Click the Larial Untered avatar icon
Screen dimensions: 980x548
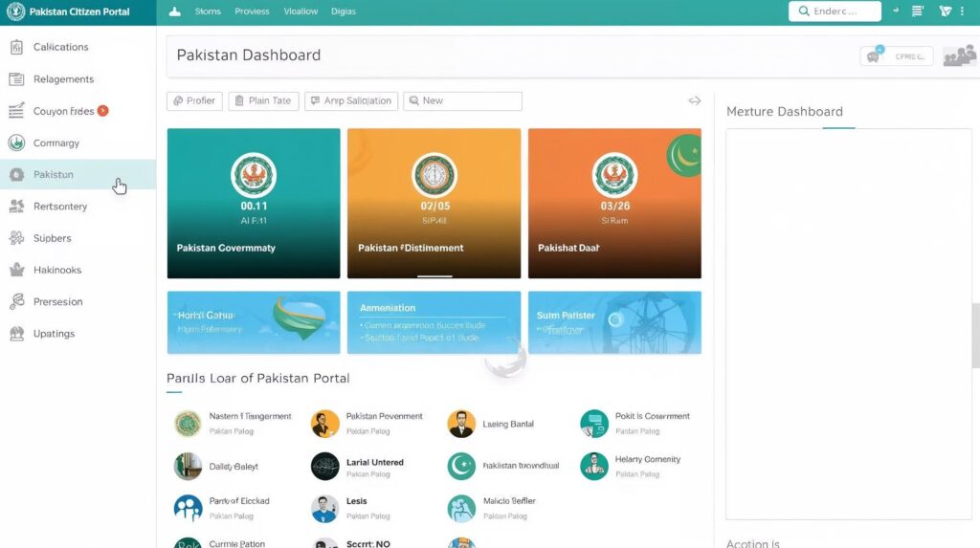tap(325, 466)
